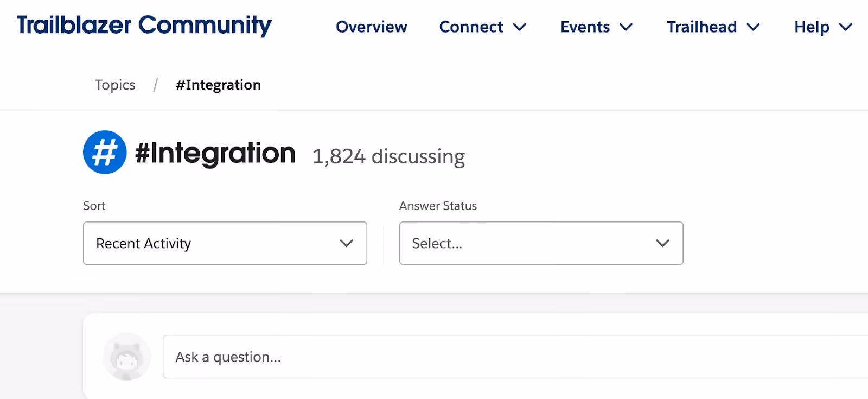
Task: Click the user avatar icon
Action: [x=127, y=357]
